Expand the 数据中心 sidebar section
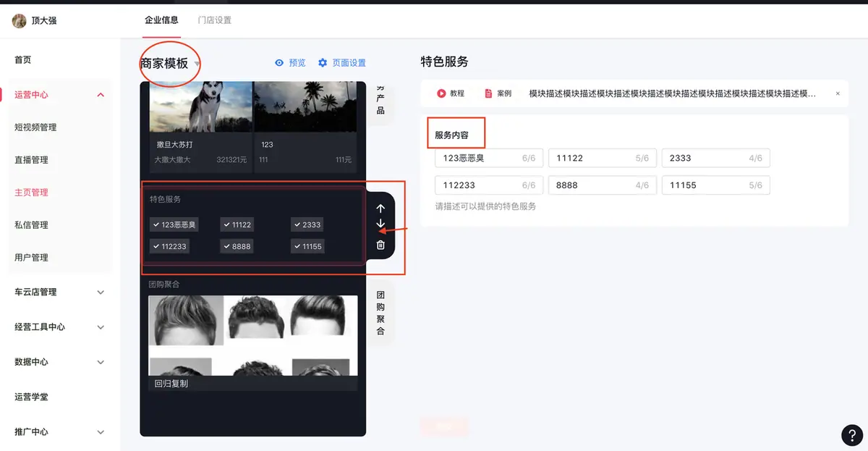Screen dimensions: 868x451 (101, 362)
